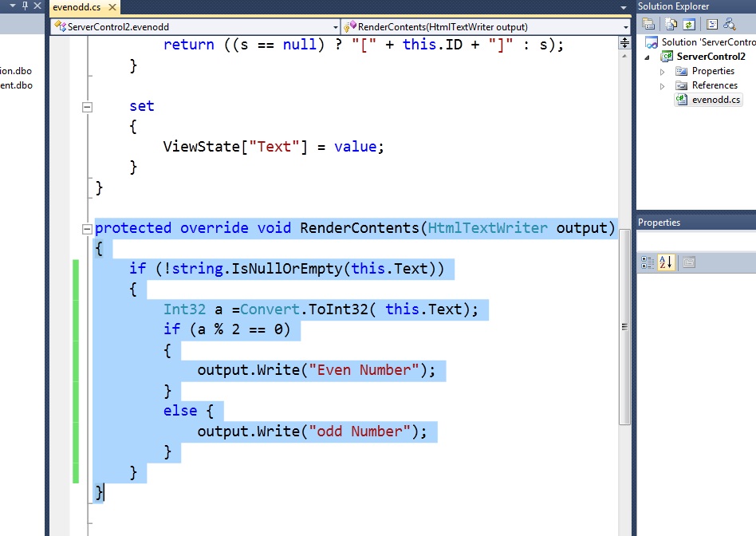
Task: Switch Properties panel to Categorized view
Action: tap(647, 262)
